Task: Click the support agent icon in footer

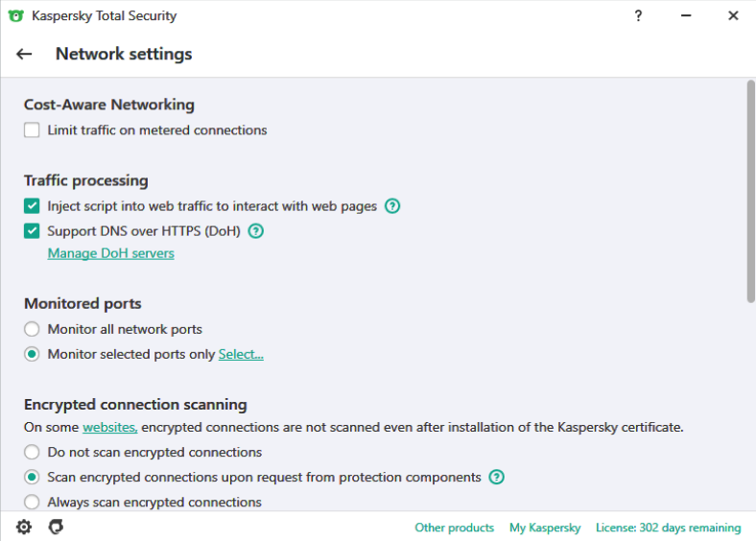Action: click(x=56, y=527)
